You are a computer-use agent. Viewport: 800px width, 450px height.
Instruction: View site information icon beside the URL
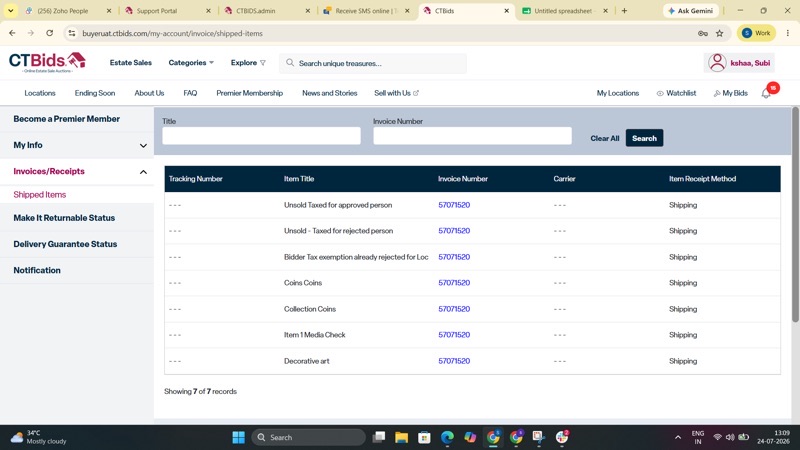[x=72, y=33]
